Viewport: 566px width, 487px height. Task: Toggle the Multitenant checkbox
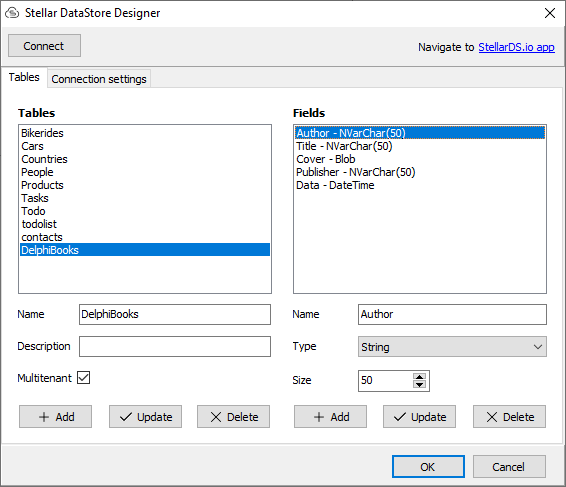pyautogui.click(x=83, y=378)
